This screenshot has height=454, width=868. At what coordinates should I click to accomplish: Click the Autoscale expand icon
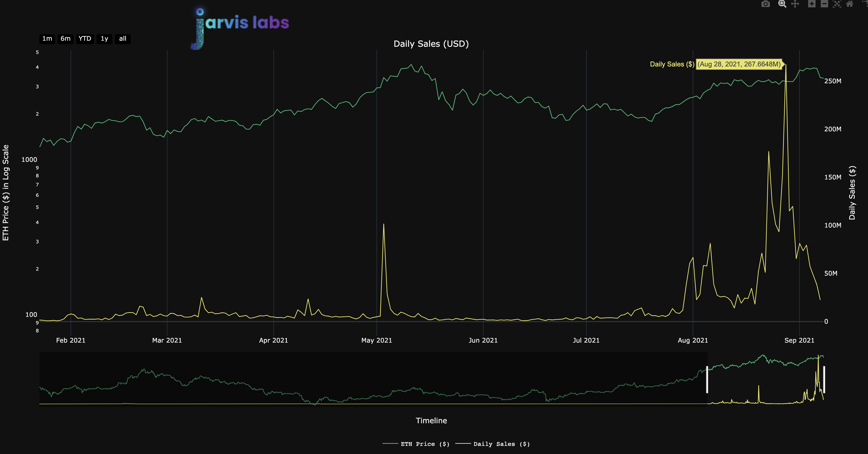(837, 4)
